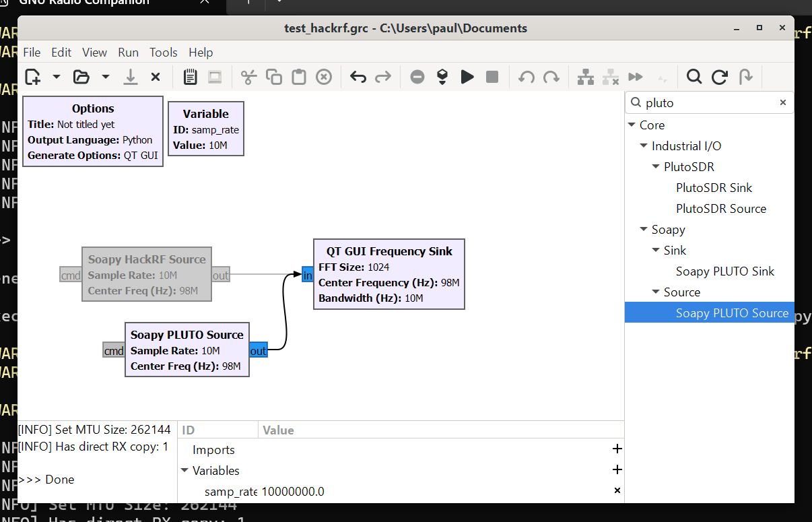Delete selected block with circled X icon
Image resolution: width=812 pixels, height=522 pixels.
324,77
